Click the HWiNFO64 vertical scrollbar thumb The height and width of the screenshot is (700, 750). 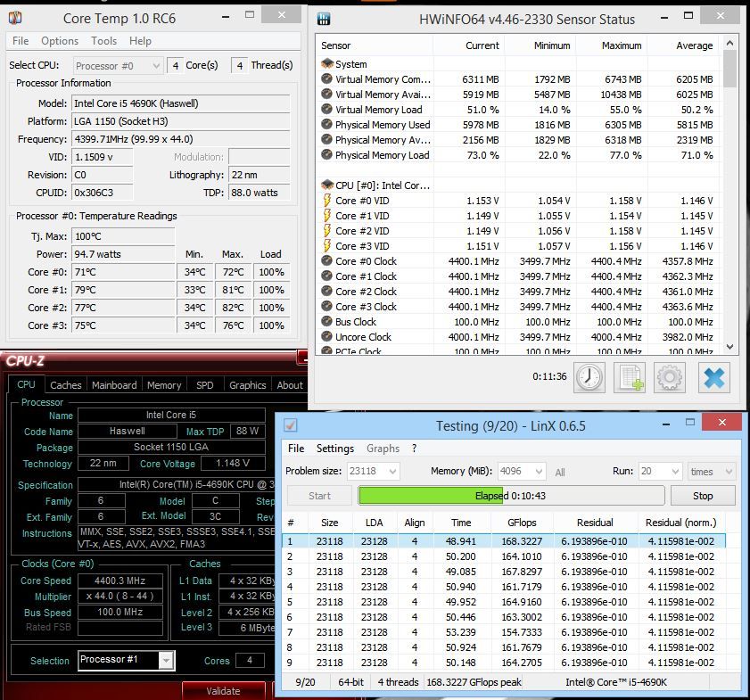coord(729,69)
